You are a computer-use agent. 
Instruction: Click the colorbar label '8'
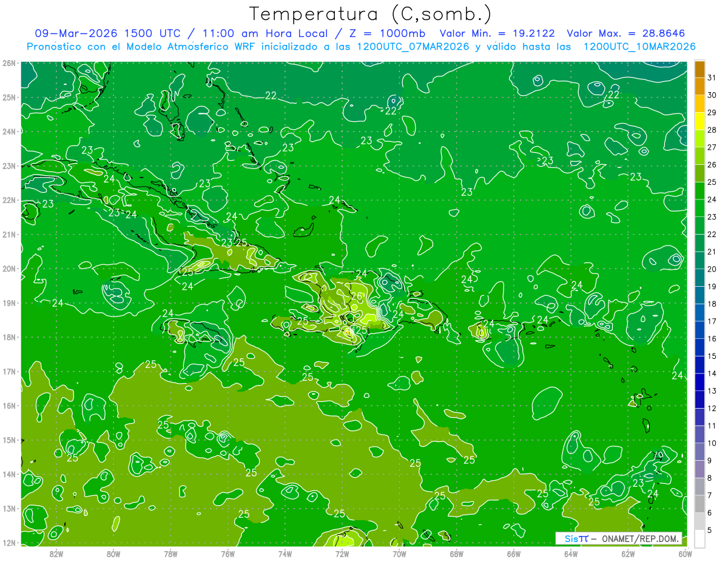[x=710, y=478]
